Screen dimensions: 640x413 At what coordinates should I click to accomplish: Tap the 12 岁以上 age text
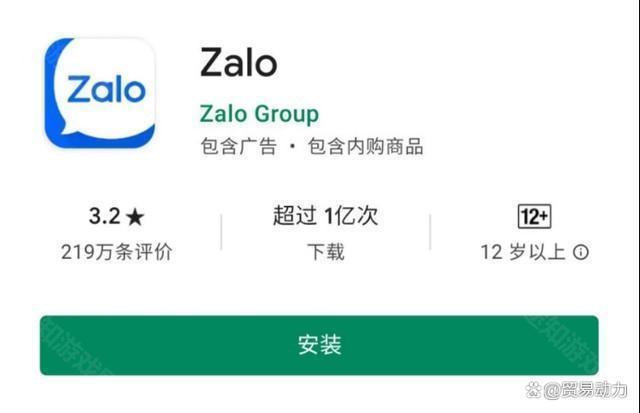[x=523, y=252]
